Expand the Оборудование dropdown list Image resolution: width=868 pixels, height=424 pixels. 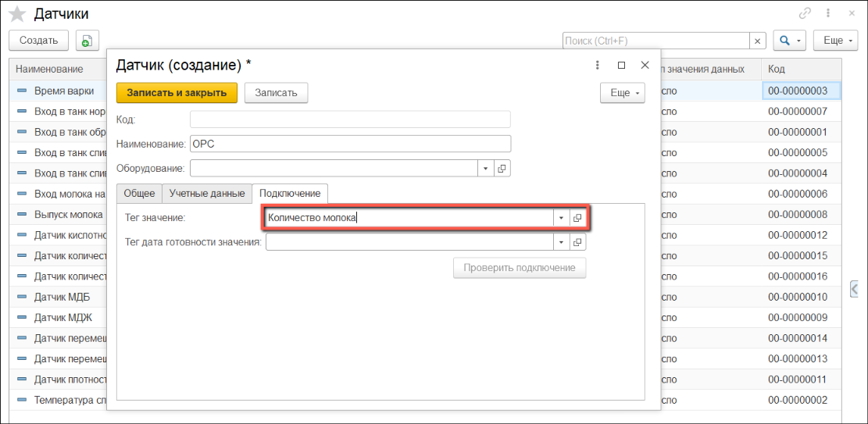[485, 168]
